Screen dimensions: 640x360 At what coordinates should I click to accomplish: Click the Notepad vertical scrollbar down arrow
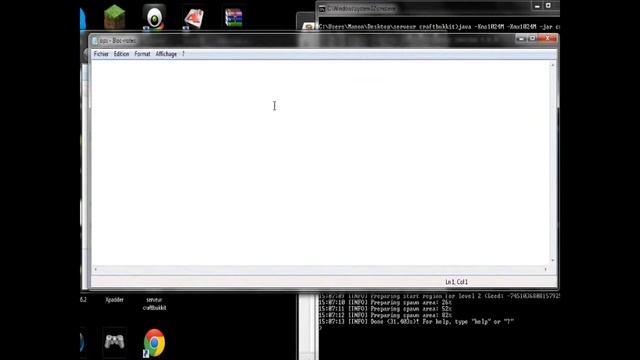click(553, 260)
